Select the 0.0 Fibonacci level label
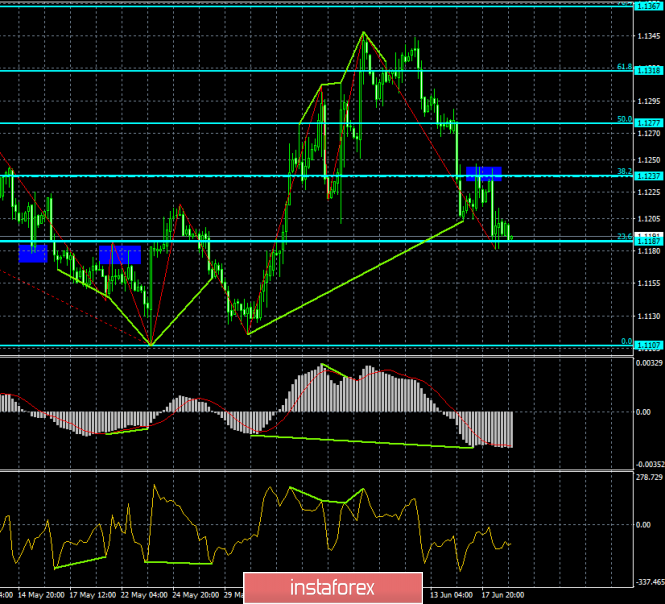This screenshot has width=665, height=604. coord(626,341)
